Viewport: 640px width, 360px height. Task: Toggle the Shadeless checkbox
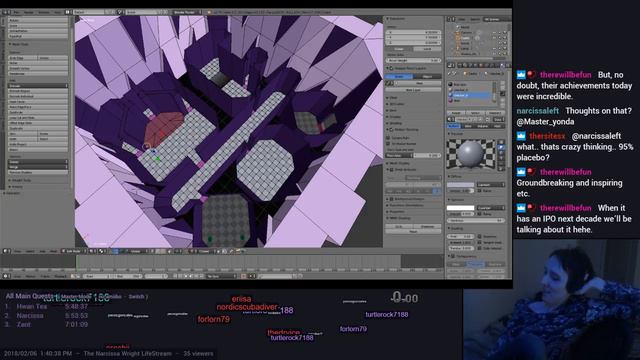pos(480,236)
